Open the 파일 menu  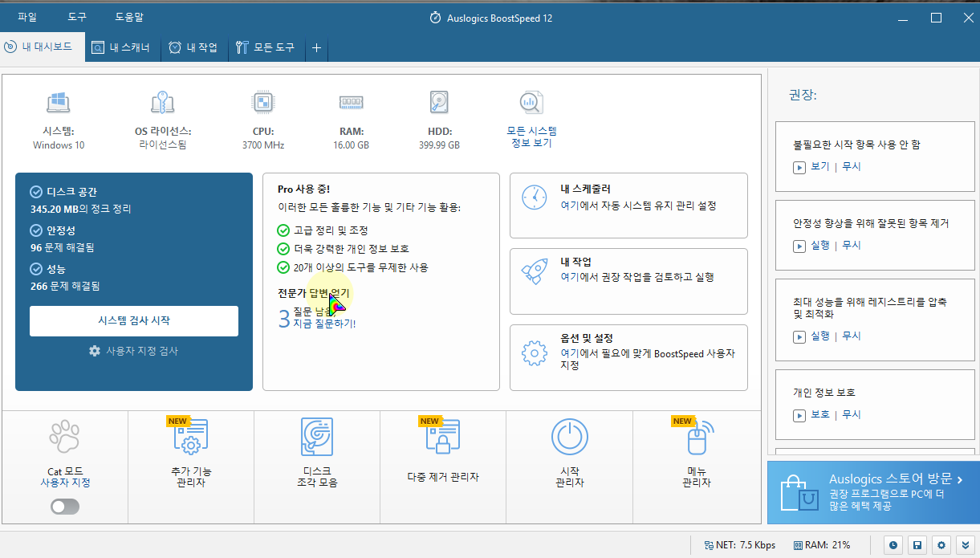point(27,17)
